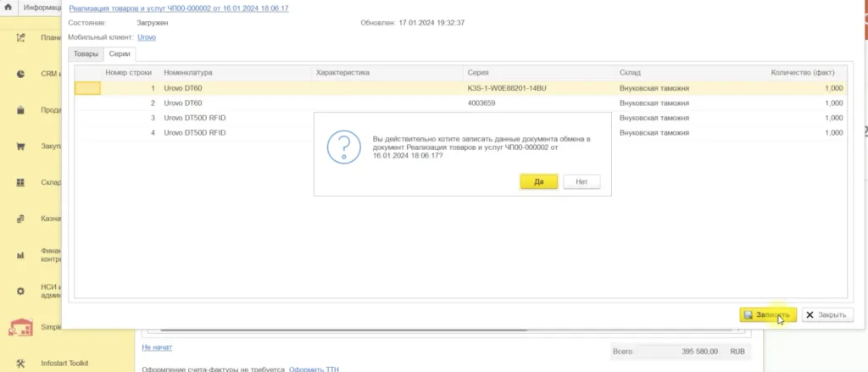Switch to the Серии tab
Screen dimensions: 868x372
[120, 53]
